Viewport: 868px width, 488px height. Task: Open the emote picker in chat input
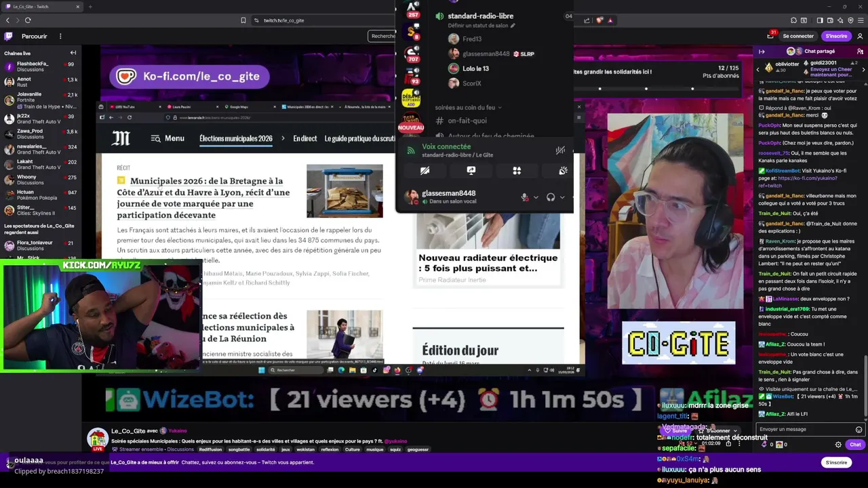click(x=859, y=430)
